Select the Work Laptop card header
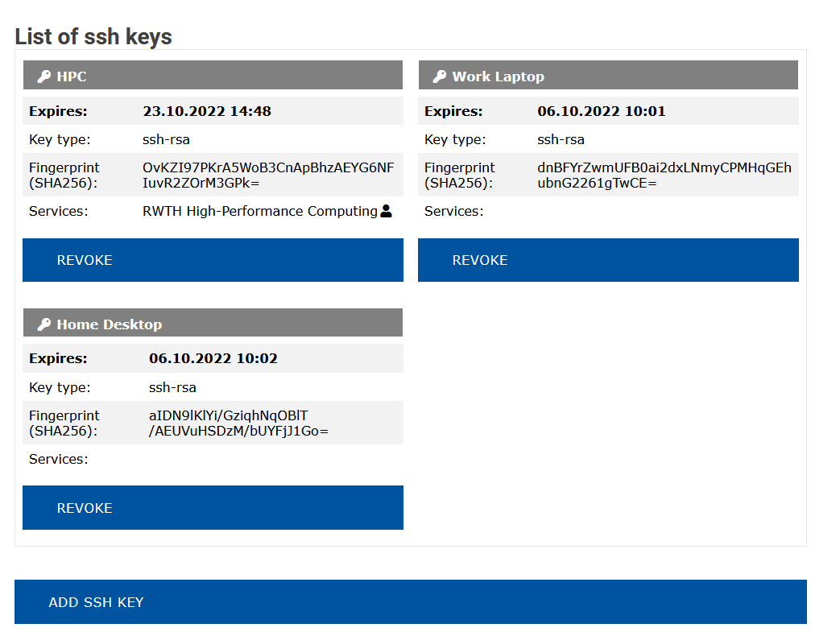840x632 pixels. point(607,74)
